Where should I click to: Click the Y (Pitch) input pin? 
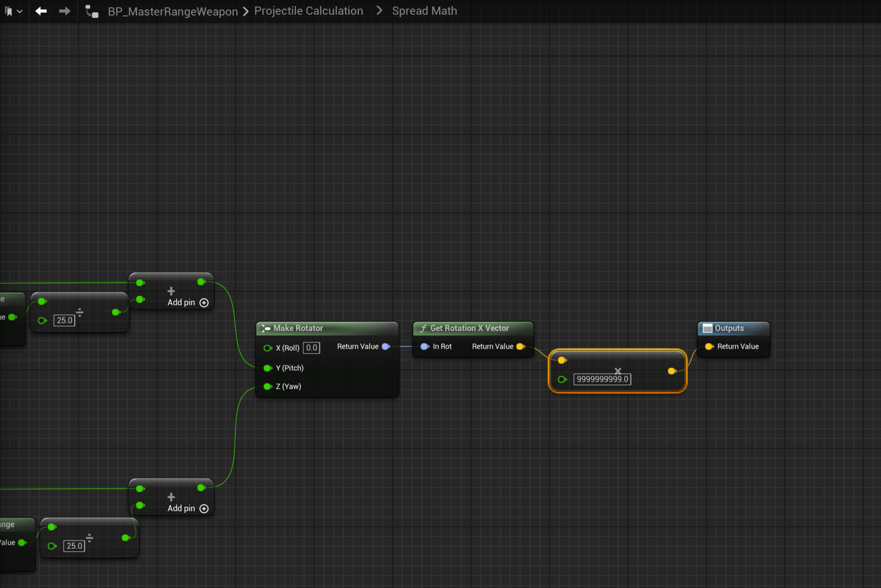(x=268, y=368)
